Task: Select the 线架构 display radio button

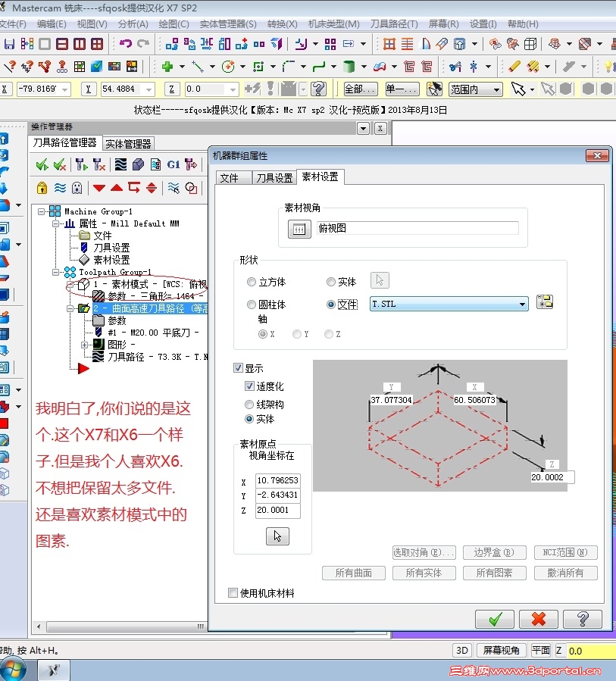Action: [x=249, y=405]
